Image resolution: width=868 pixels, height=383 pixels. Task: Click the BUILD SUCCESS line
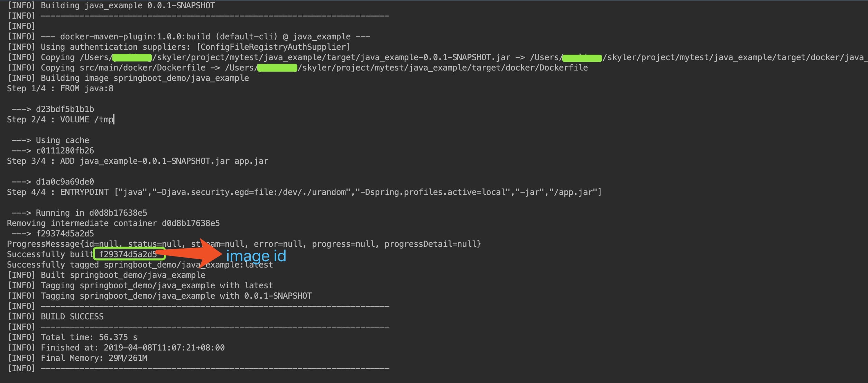click(x=56, y=317)
